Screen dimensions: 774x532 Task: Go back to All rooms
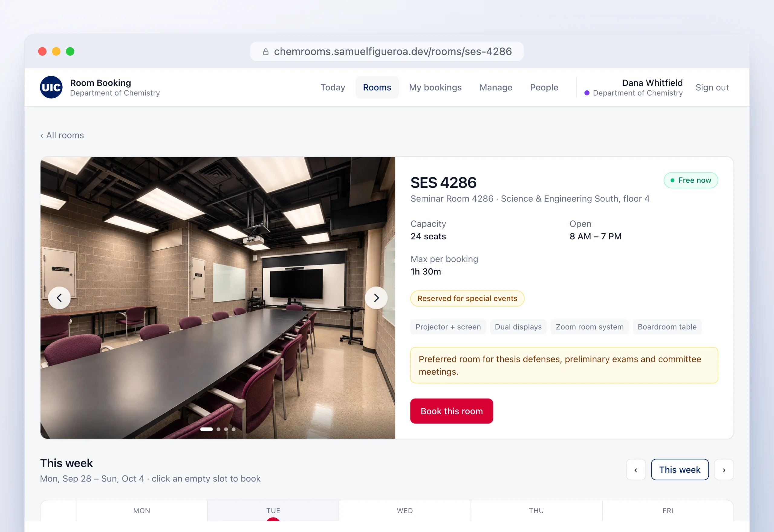point(62,135)
